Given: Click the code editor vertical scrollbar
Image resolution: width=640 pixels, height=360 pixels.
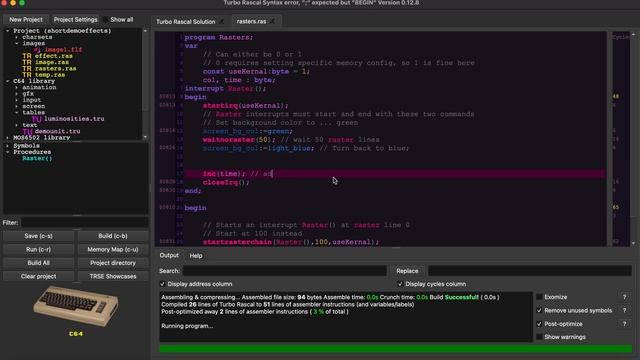Looking at the screenshot, I should [633, 139].
